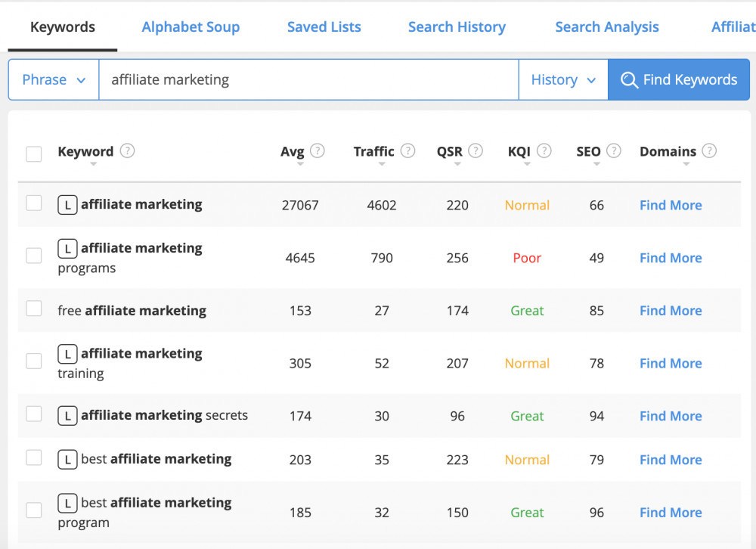Click the Great KQI value in secrets row
756x549 pixels.
click(527, 416)
